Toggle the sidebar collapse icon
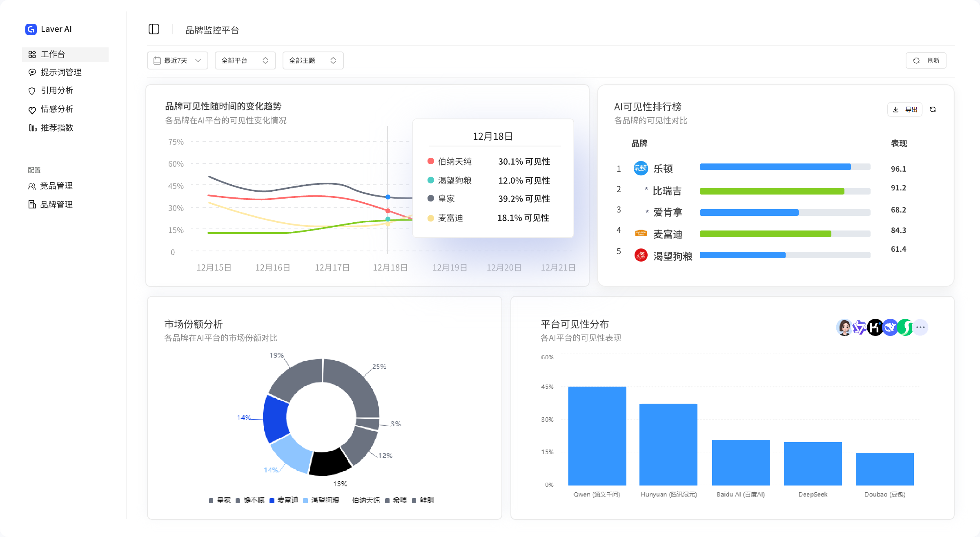This screenshot has width=980, height=537. tap(154, 29)
